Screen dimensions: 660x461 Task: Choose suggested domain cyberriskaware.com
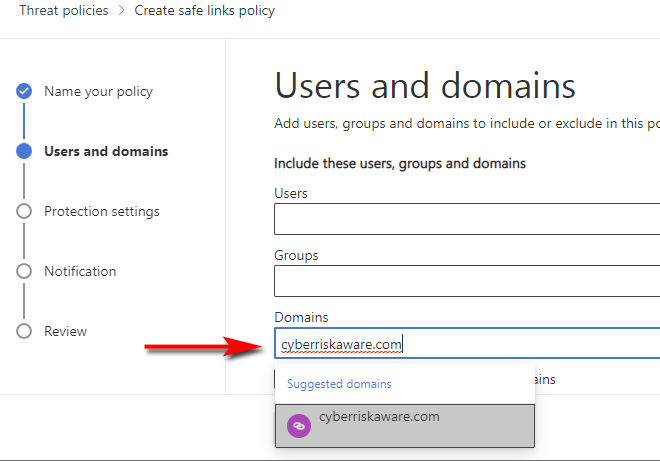(x=405, y=426)
